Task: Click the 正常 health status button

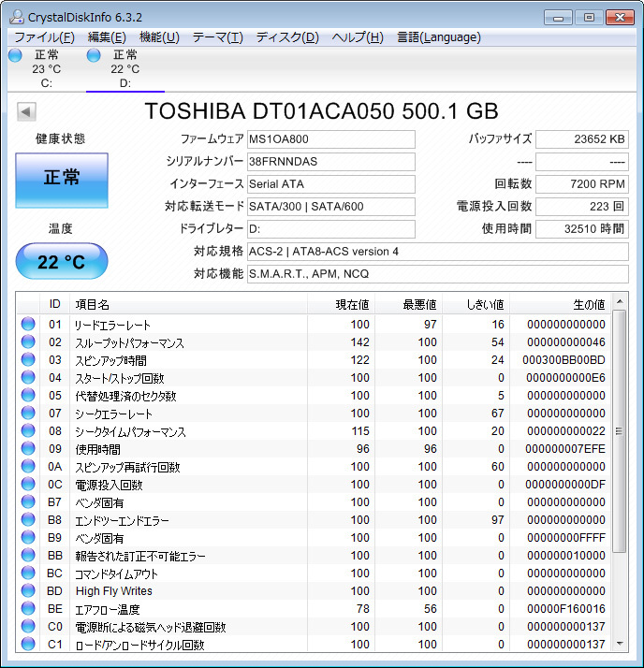Action: (62, 179)
